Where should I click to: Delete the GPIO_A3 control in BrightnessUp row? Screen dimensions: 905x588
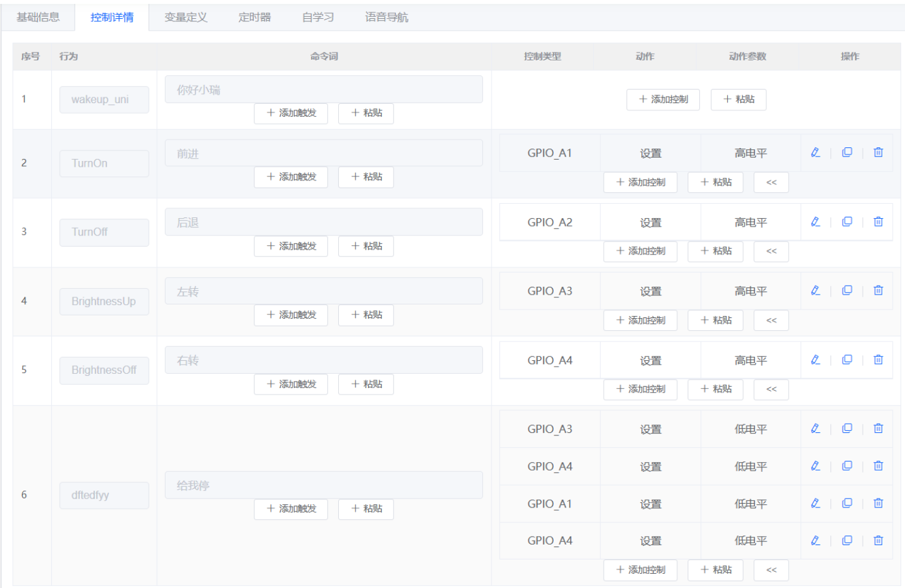(878, 291)
